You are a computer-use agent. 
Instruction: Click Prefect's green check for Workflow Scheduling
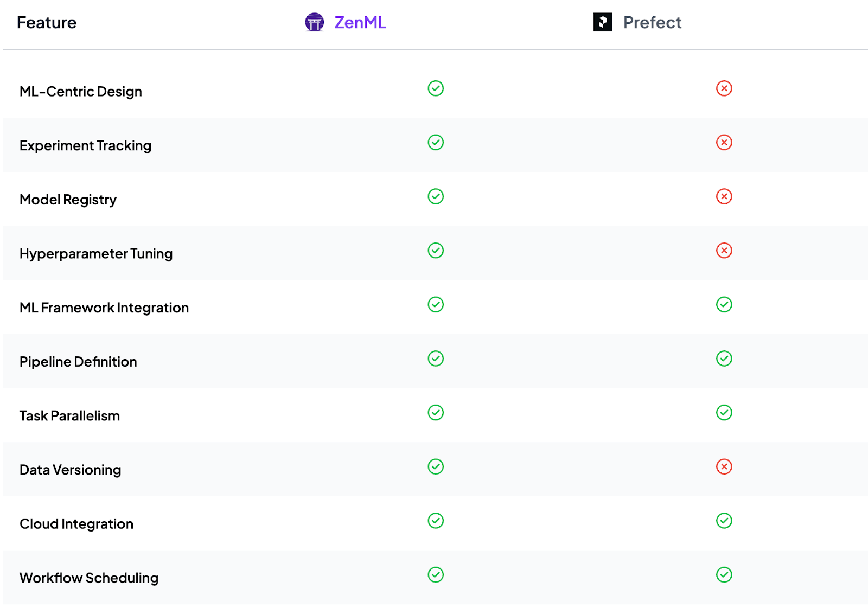[x=724, y=575]
